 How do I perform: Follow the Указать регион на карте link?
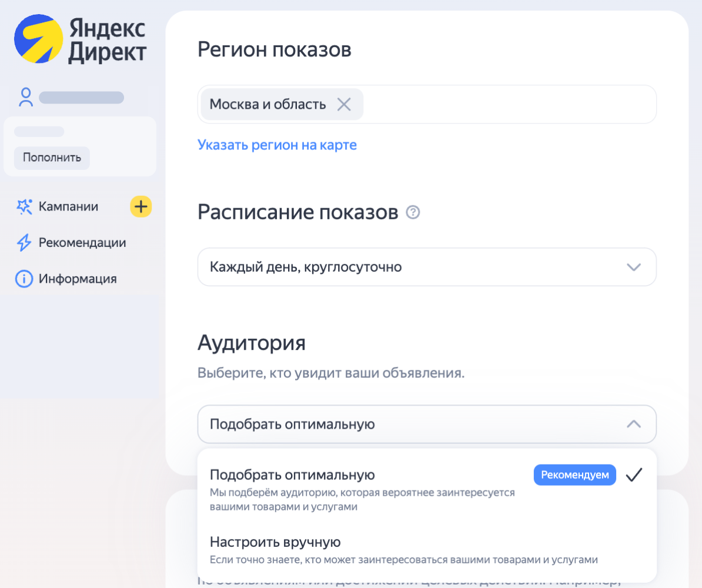coord(277,145)
